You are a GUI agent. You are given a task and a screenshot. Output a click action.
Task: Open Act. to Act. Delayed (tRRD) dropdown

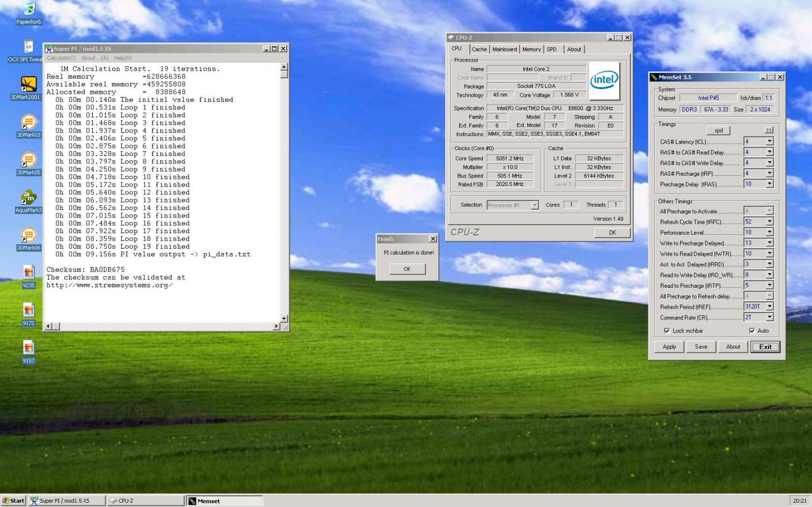(x=770, y=264)
